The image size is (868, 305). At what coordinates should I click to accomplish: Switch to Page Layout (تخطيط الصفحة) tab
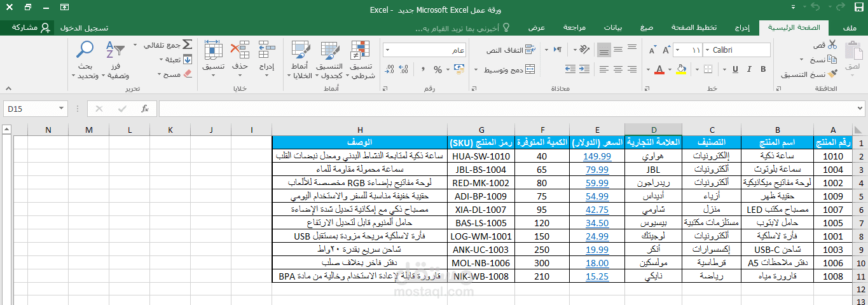tap(694, 28)
